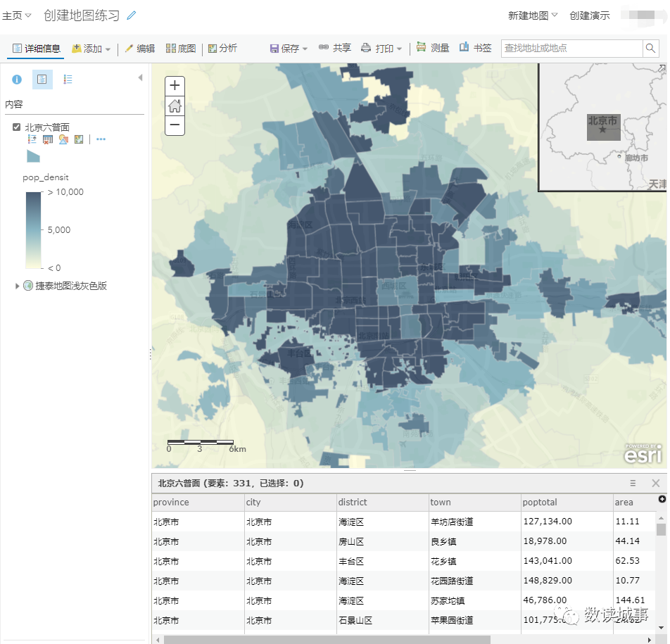This screenshot has width=670, height=644.
Task: Click area value 62.53
Action: pyautogui.click(x=627, y=561)
